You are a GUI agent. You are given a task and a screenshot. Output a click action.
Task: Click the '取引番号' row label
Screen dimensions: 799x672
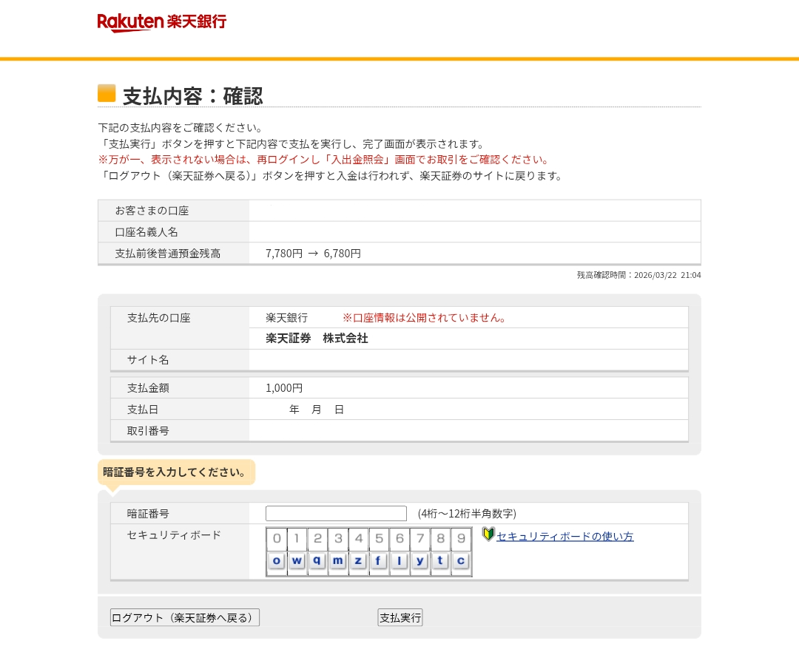148,431
